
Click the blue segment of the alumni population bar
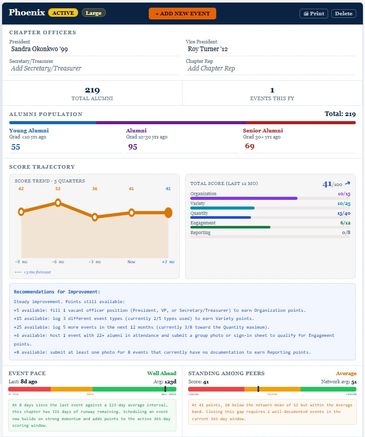point(53,123)
